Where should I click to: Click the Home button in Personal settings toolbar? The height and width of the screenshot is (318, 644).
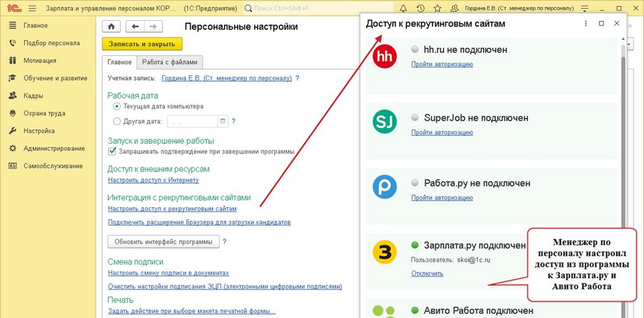[x=111, y=26]
